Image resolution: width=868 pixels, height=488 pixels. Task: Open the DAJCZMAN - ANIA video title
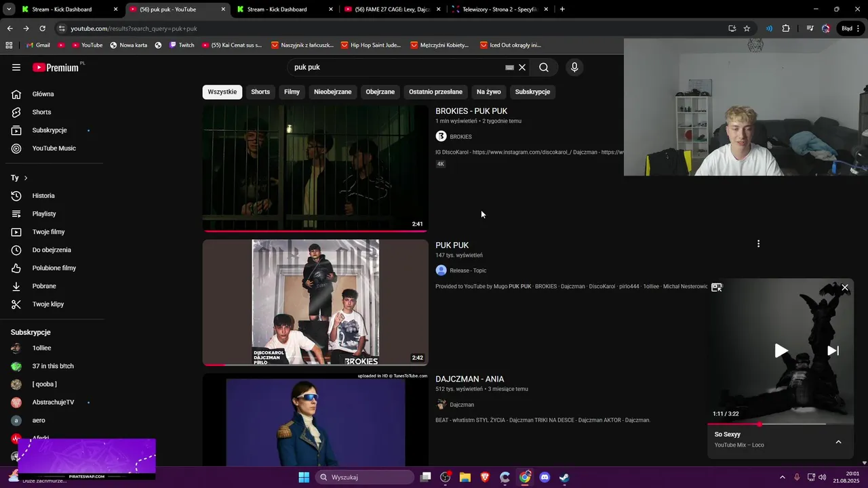coord(469,380)
